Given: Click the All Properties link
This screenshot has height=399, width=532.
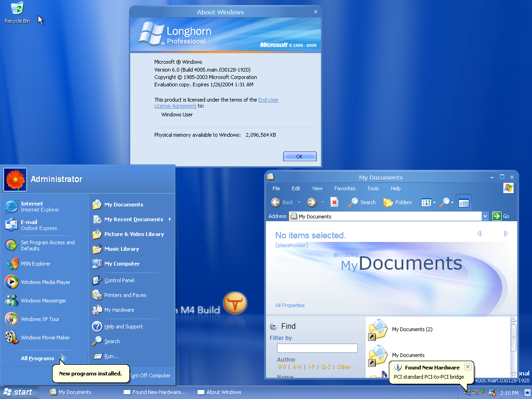Looking at the screenshot, I should point(290,305).
